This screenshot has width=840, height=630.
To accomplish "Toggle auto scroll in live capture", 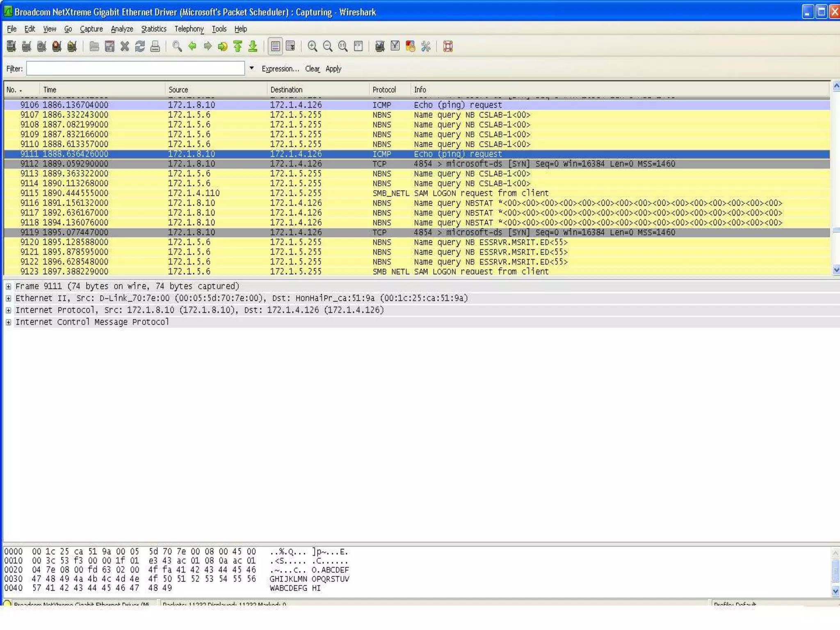I will pyautogui.click(x=290, y=46).
